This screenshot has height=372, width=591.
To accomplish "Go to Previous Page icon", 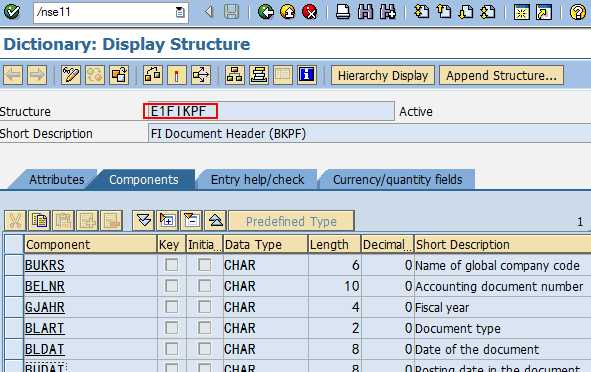I will 444,12.
